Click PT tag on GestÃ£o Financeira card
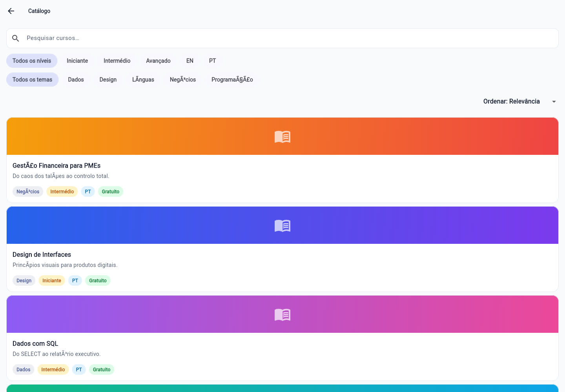The image size is (565, 392). [x=88, y=192]
